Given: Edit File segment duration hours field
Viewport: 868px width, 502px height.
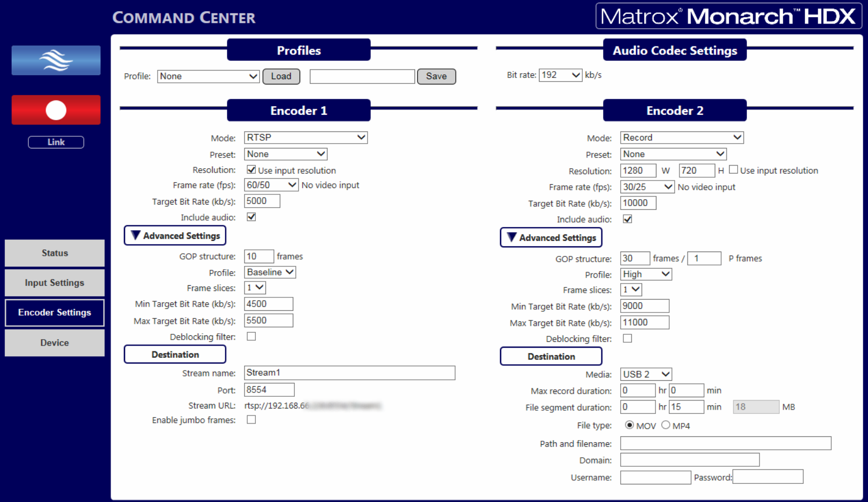Looking at the screenshot, I should tap(638, 407).
